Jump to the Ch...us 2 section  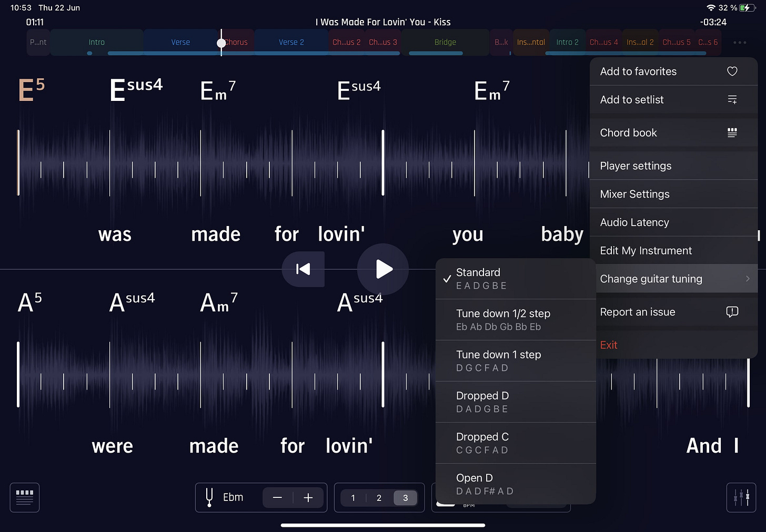(x=346, y=42)
